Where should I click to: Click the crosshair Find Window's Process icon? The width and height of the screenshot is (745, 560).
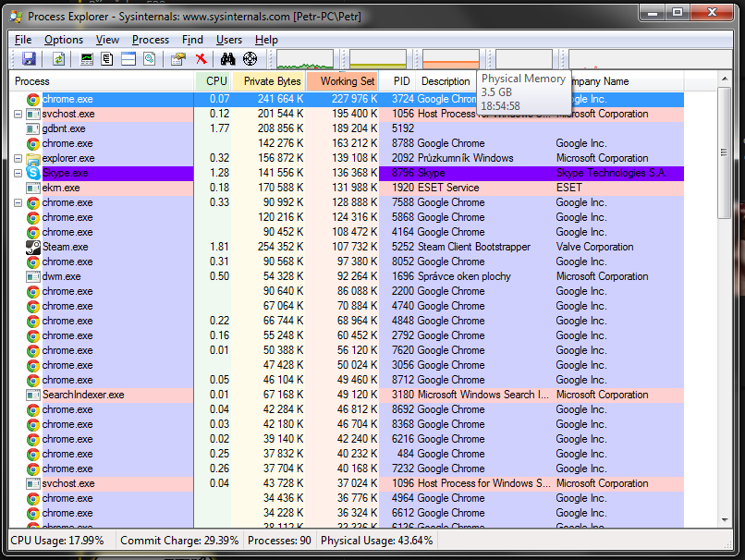(x=250, y=59)
